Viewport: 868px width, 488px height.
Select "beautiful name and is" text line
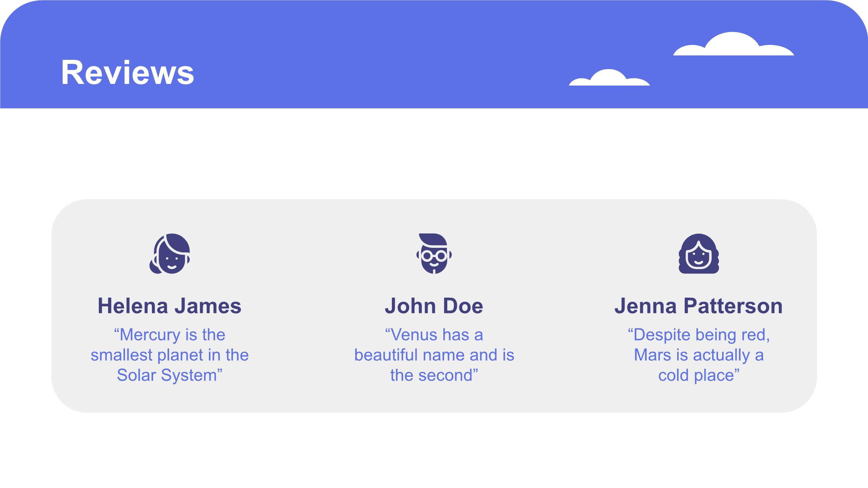click(434, 355)
